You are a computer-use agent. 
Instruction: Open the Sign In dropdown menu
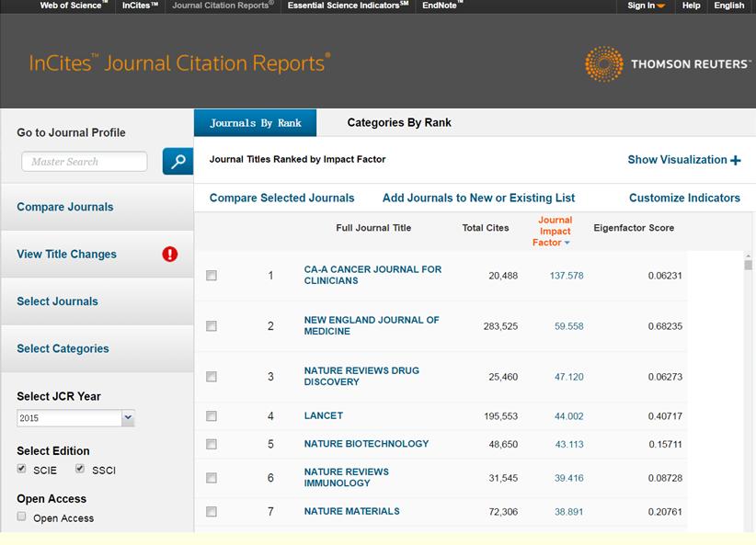point(646,6)
